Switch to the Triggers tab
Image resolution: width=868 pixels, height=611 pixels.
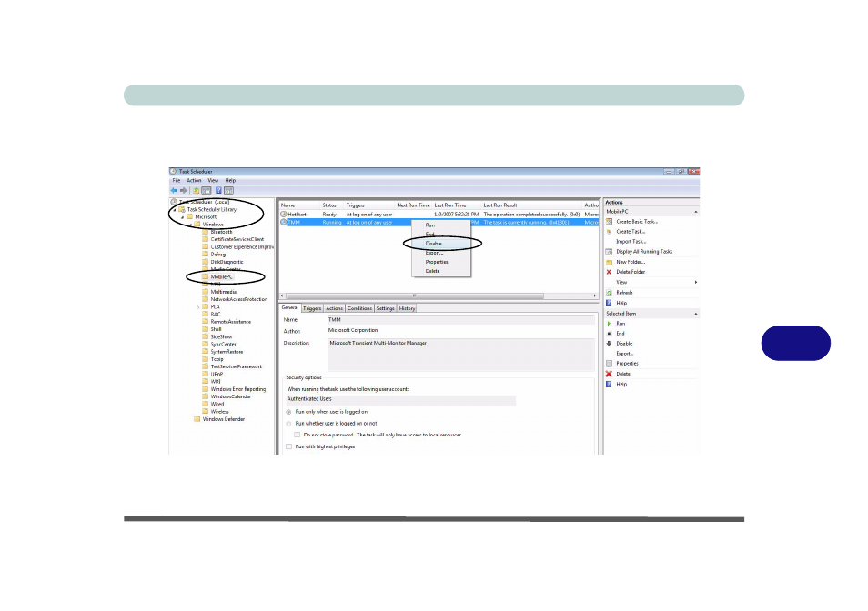pyautogui.click(x=312, y=308)
